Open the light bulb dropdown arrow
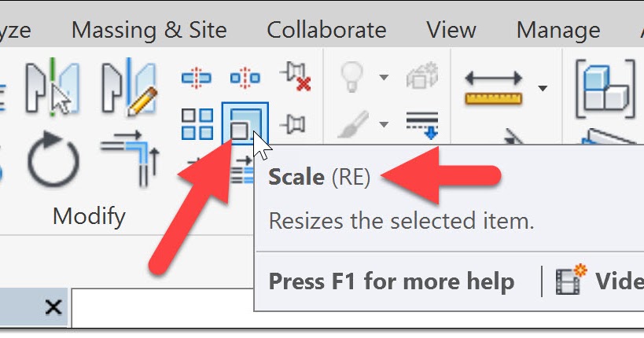This screenshot has width=644, height=338. coord(384,77)
